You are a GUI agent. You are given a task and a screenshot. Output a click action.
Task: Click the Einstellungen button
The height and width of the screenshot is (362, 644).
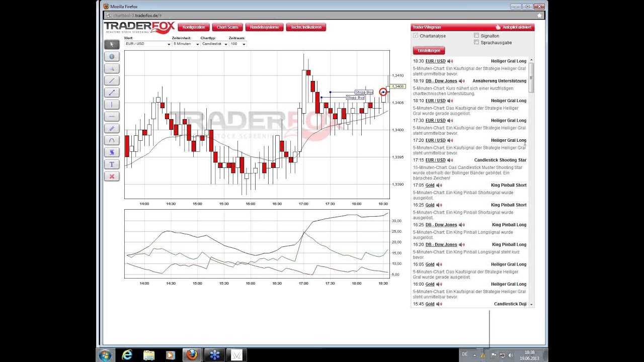click(x=429, y=51)
